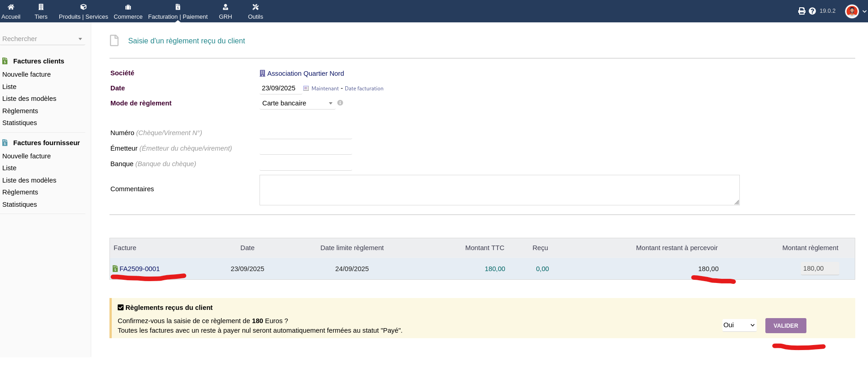Open invoice FA2509-0001 link
Screen dimensions: 868x382
click(140, 269)
